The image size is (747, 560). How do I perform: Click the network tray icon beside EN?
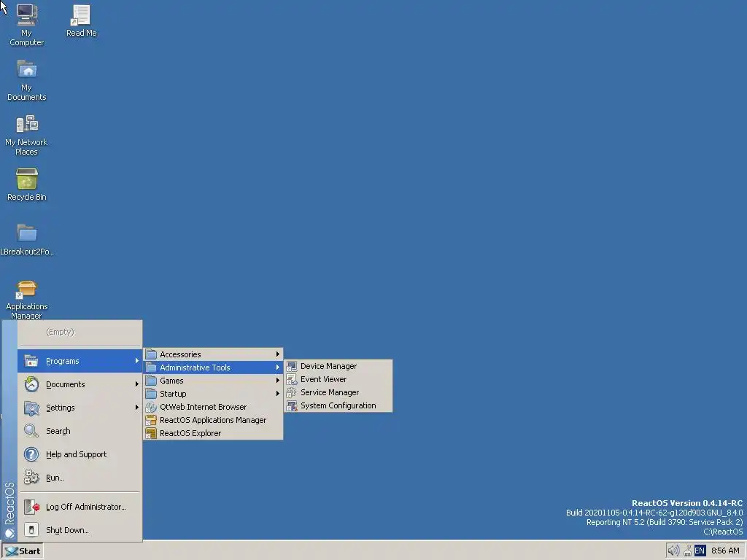[x=687, y=551]
